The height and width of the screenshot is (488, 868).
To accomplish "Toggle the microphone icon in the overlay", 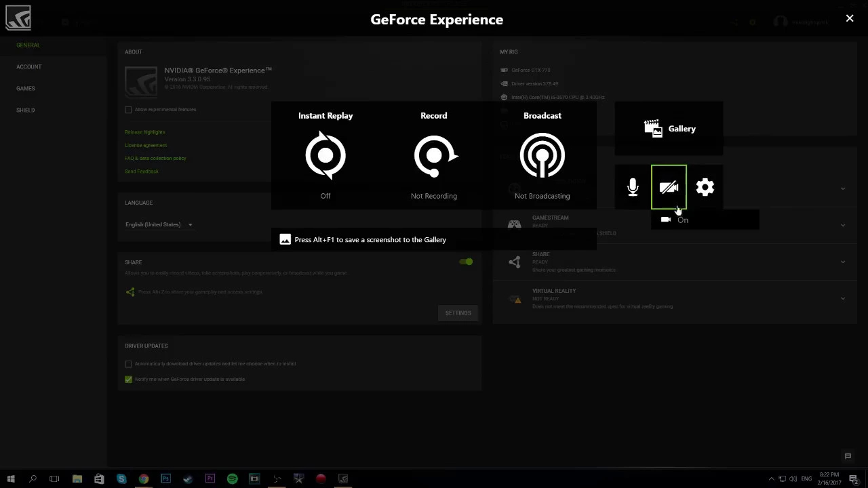I will pyautogui.click(x=633, y=188).
